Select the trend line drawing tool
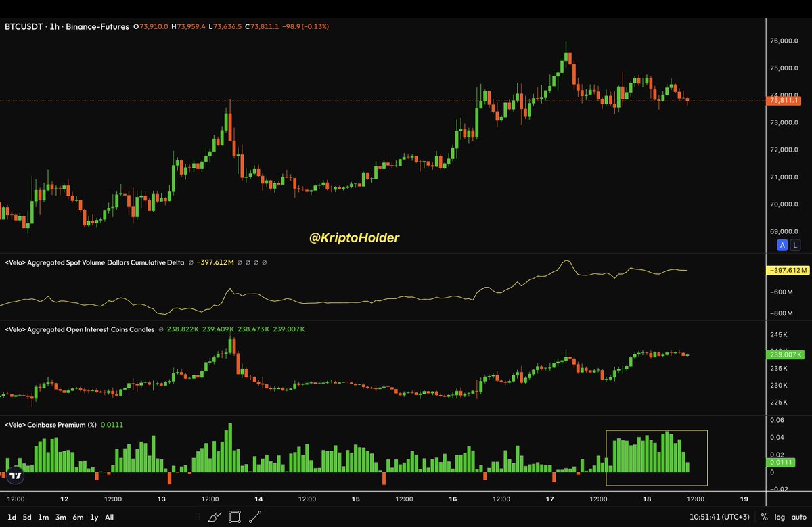The image size is (812, 527). click(x=255, y=517)
